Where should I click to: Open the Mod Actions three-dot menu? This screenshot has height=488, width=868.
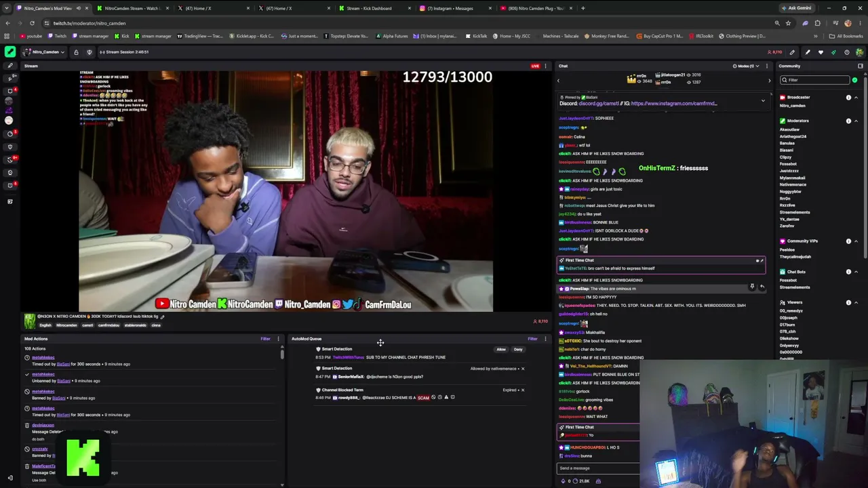(x=278, y=339)
